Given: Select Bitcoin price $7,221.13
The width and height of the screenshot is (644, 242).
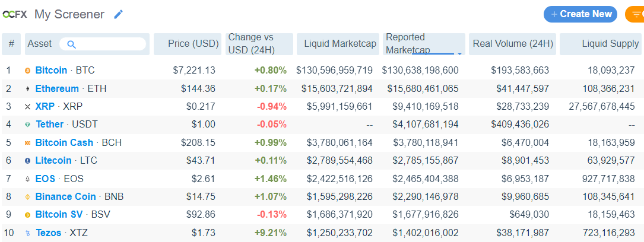Looking at the screenshot, I should (x=194, y=70).
